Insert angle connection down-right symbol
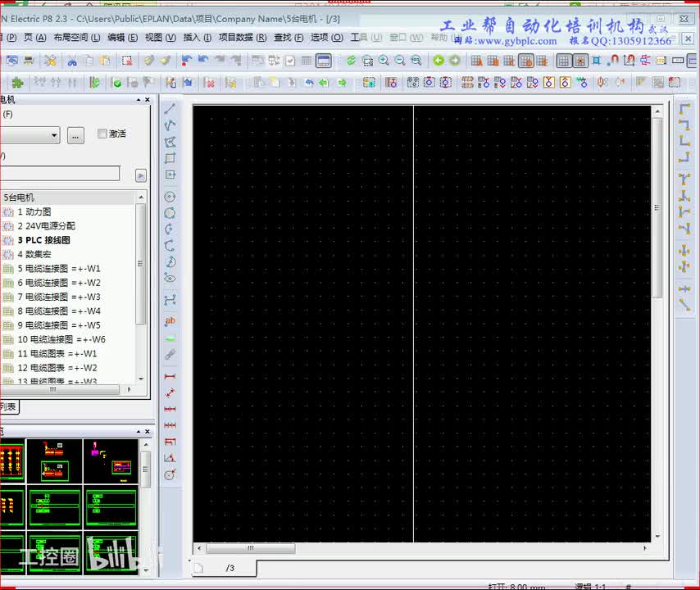 (684, 108)
